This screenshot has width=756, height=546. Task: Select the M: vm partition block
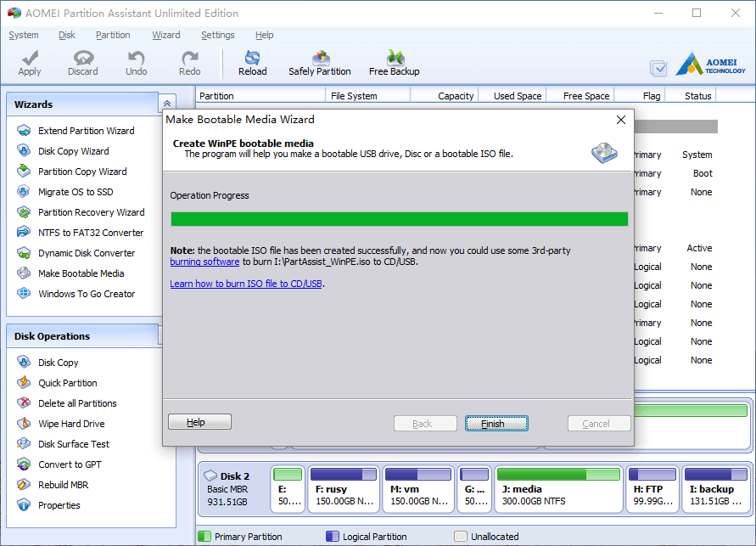tap(418, 488)
